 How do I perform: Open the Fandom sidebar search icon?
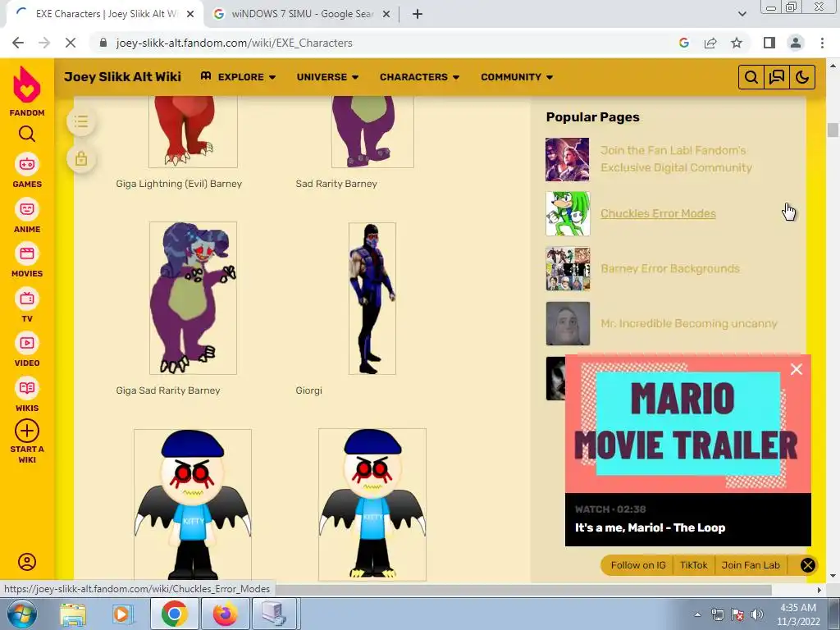27,134
